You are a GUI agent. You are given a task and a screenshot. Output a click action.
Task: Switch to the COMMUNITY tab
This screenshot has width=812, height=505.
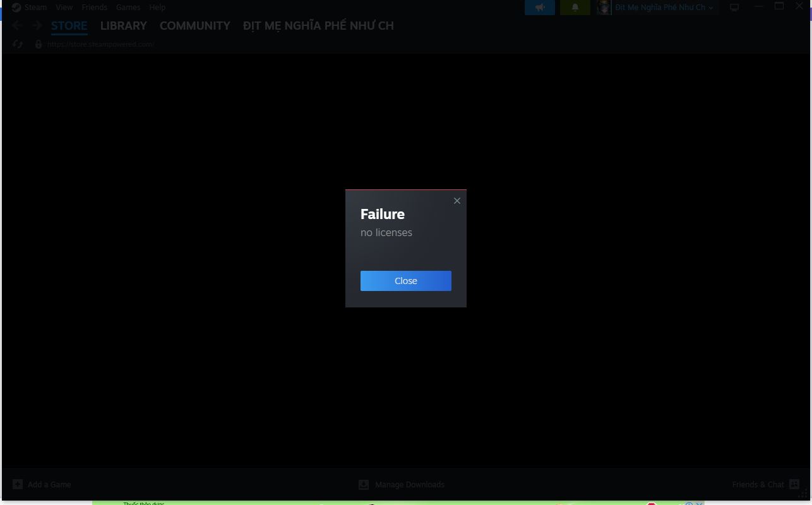pyautogui.click(x=194, y=26)
